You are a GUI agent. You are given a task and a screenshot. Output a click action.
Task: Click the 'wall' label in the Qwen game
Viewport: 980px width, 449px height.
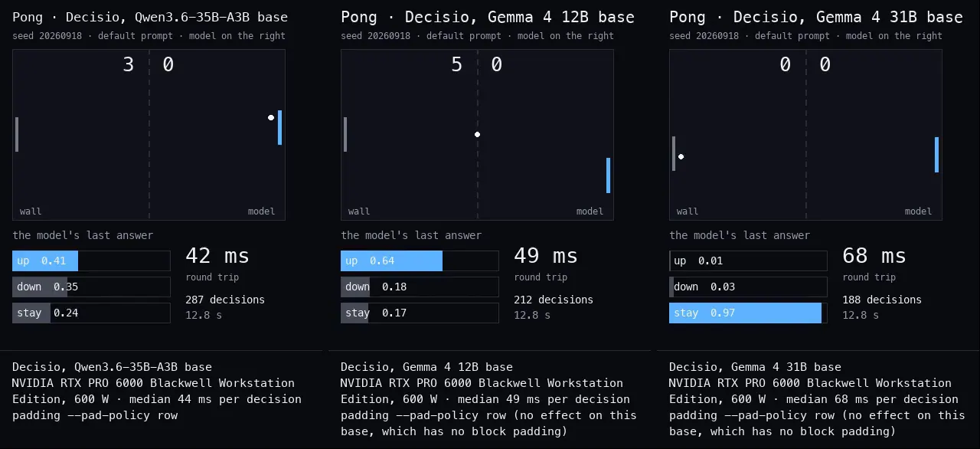(x=31, y=211)
